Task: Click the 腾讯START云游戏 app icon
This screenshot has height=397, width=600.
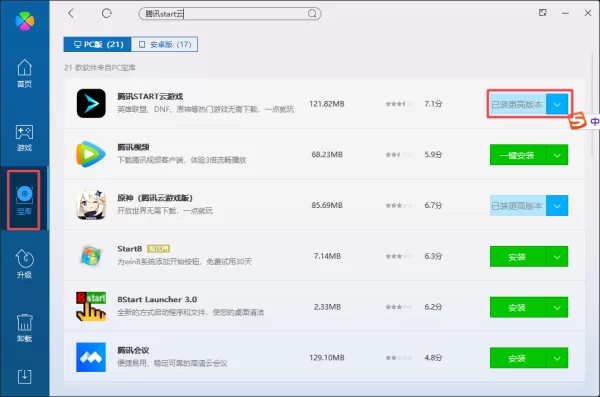Action: [91, 103]
